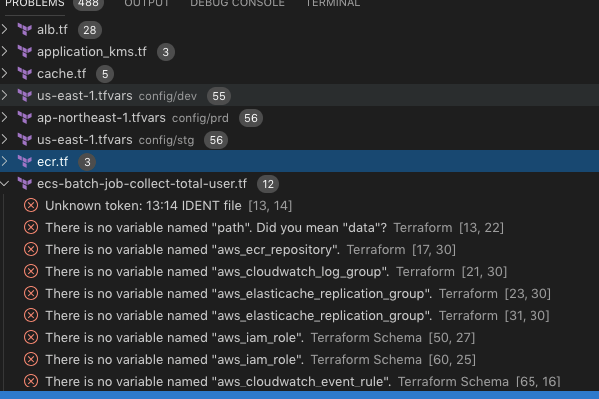Viewport: 599px width, 399px height.
Task: Expand us-east-1.tfvars config/dev group
Action: (5, 96)
